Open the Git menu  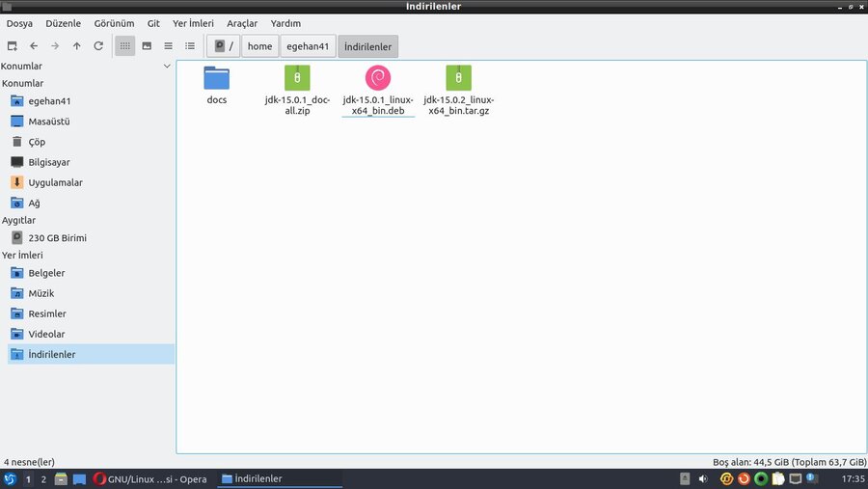coord(153,23)
